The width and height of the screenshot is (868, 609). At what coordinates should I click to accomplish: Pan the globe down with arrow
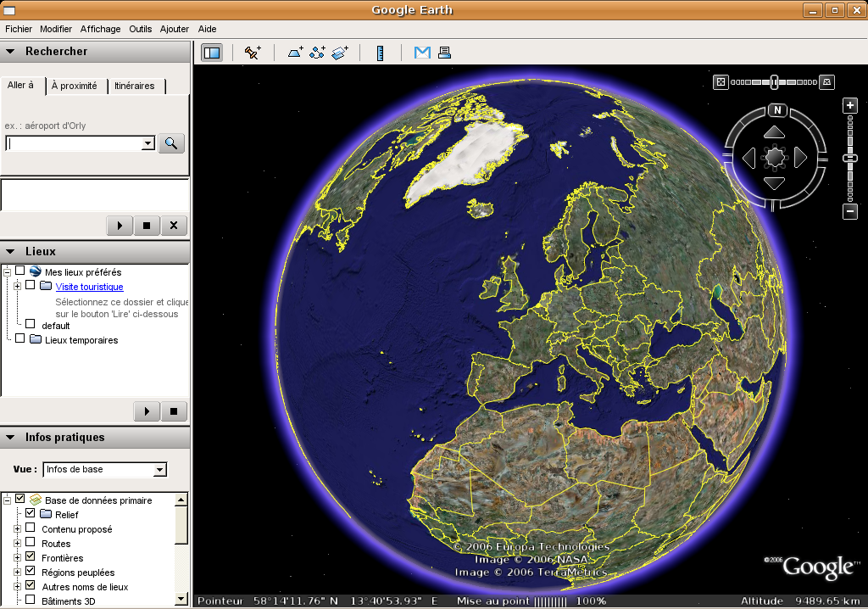(x=774, y=183)
